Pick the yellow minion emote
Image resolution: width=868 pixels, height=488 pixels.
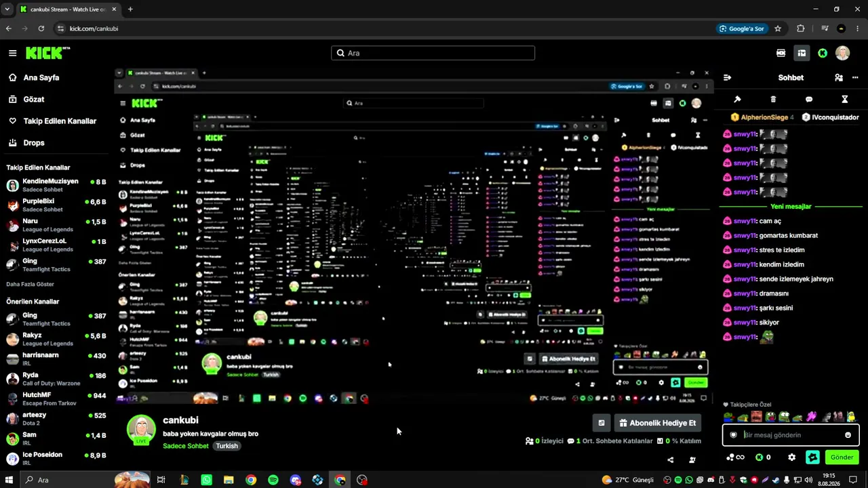pos(851,417)
